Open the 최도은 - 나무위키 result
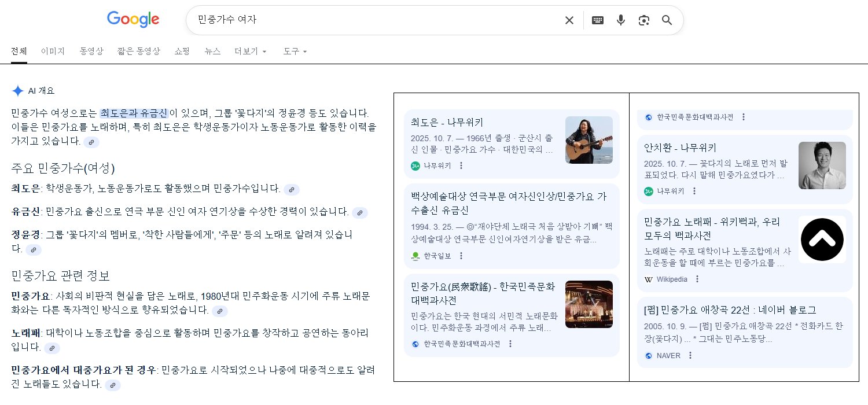 tap(447, 122)
